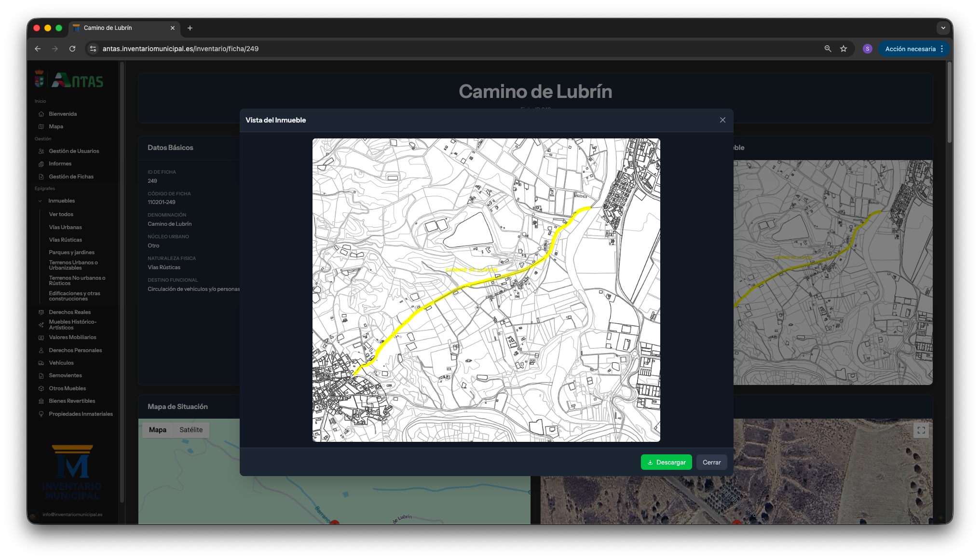Select the Bienvenida home icon
Image resolution: width=980 pixels, height=560 pixels.
tap(41, 114)
